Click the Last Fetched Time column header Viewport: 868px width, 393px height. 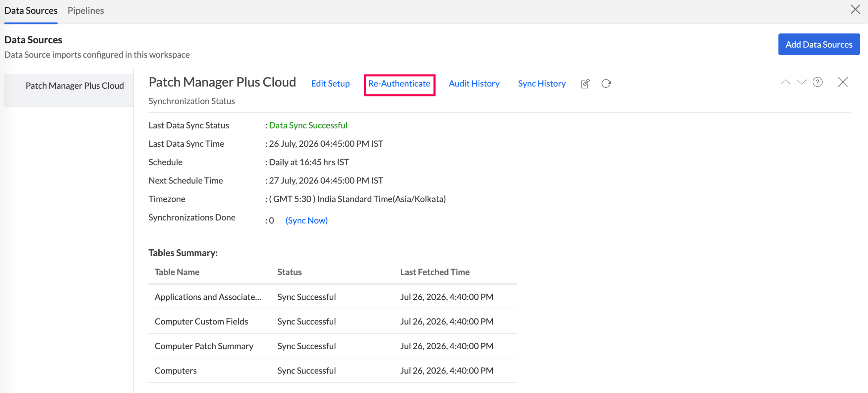(435, 272)
